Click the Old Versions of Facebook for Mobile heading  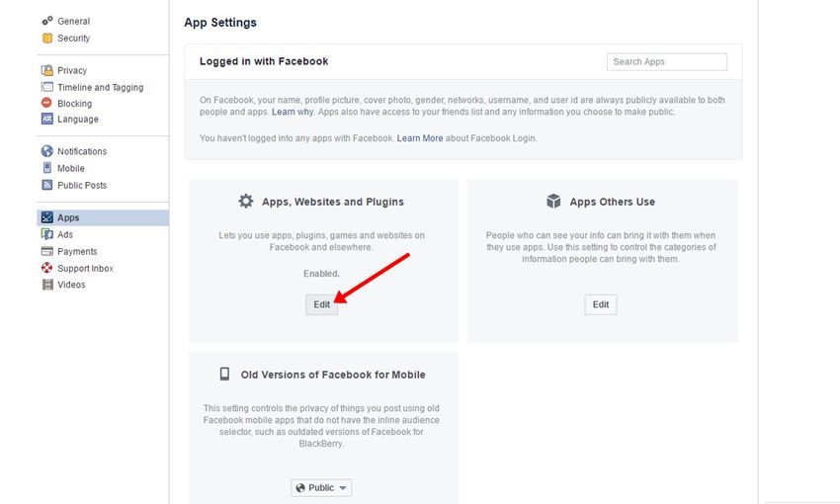pos(333,375)
